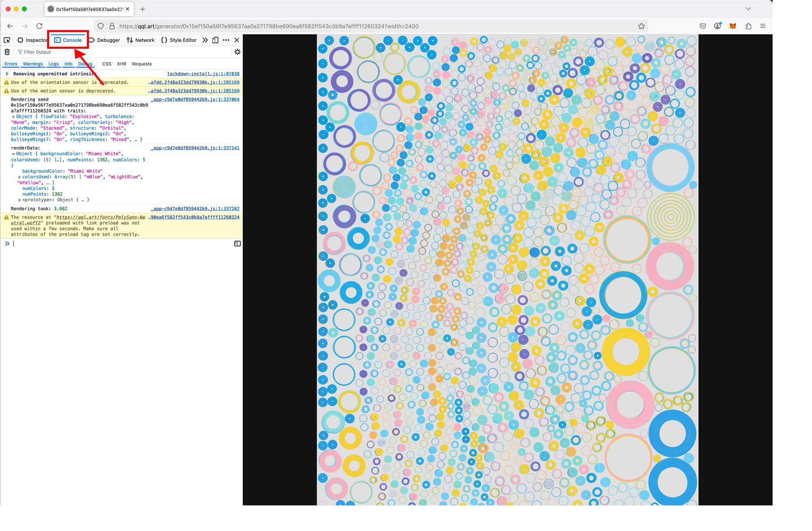Show more devtools tabs chevron

click(205, 40)
